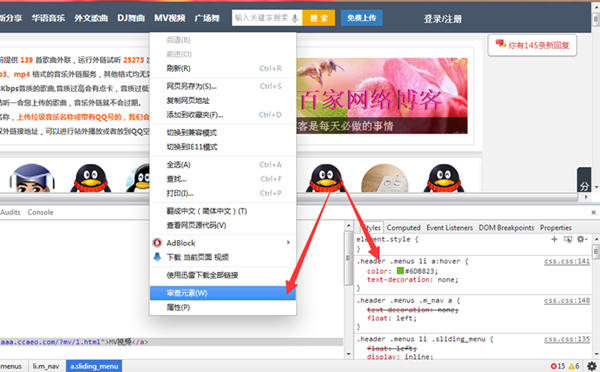Choose 全选(A) from context menu
The image size is (600, 372).
(223, 165)
